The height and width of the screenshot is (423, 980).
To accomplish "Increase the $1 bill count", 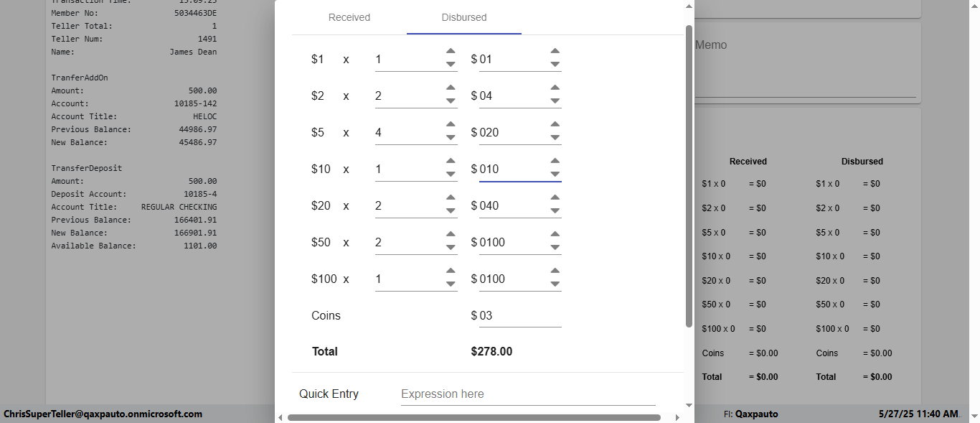I will (451, 52).
